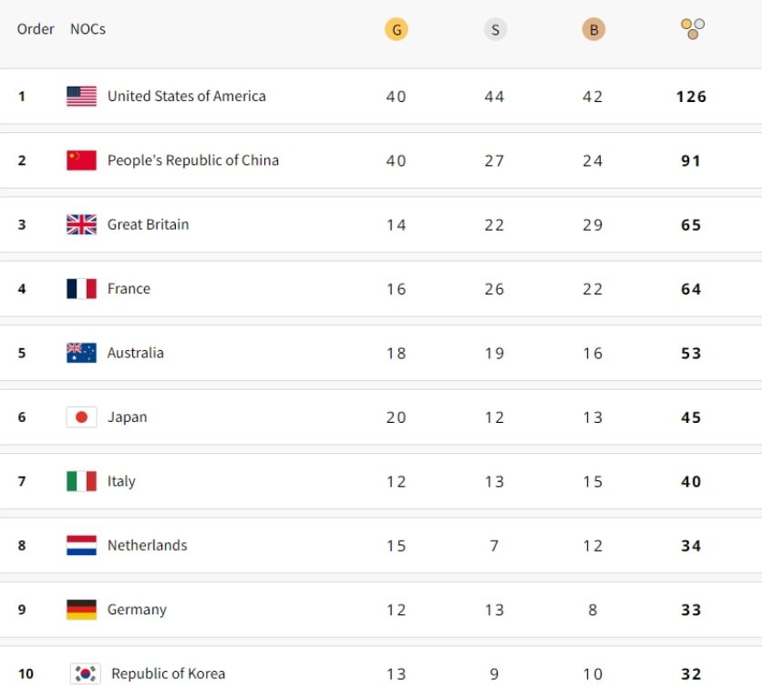Click the silver medal column icon
Screen dimensions: 762x700
click(495, 29)
